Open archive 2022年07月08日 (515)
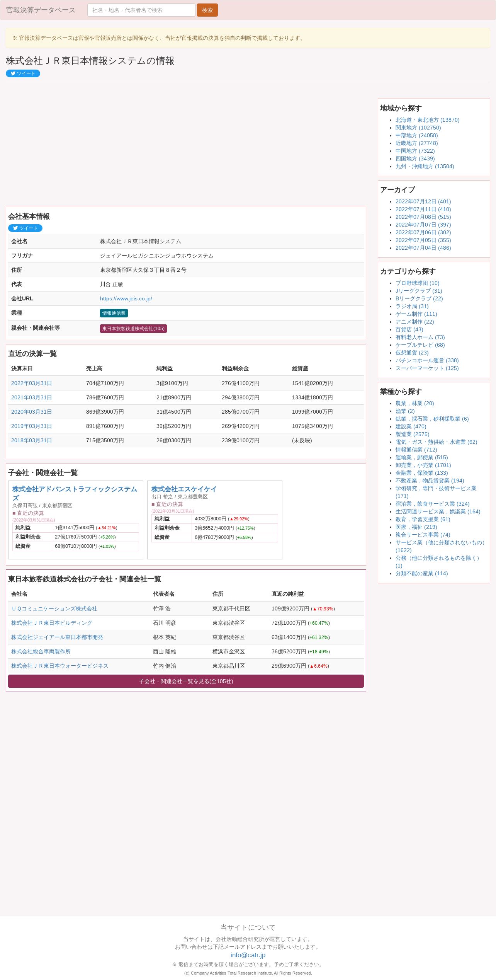Image resolution: width=496 pixels, height=980 pixels. pos(423,217)
